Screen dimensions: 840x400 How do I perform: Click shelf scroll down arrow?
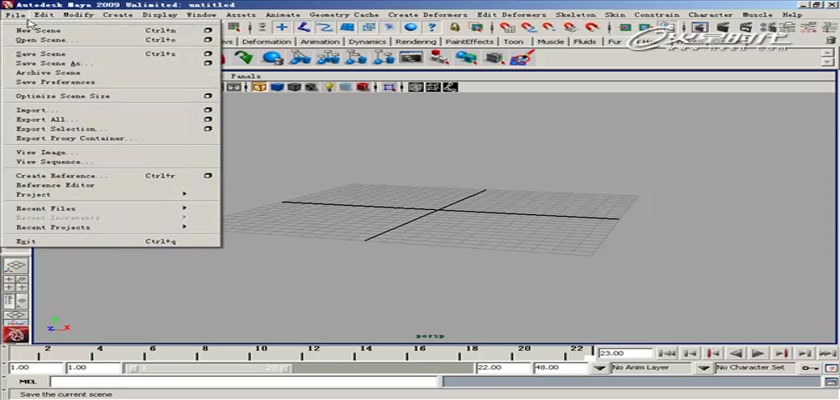[x=828, y=62]
